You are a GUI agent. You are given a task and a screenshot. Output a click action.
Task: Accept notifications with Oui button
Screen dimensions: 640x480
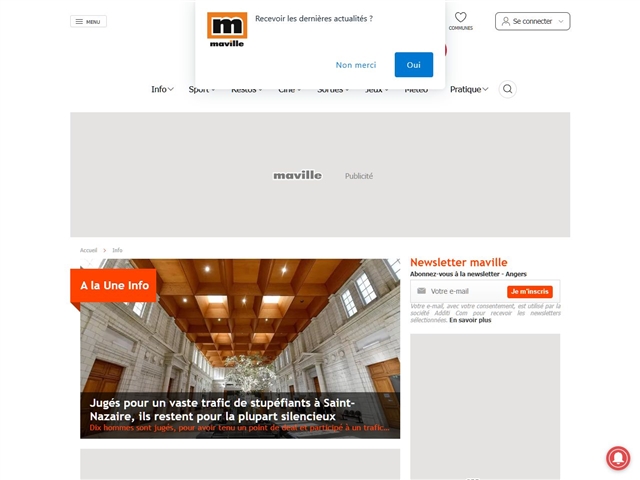click(x=413, y=64)
